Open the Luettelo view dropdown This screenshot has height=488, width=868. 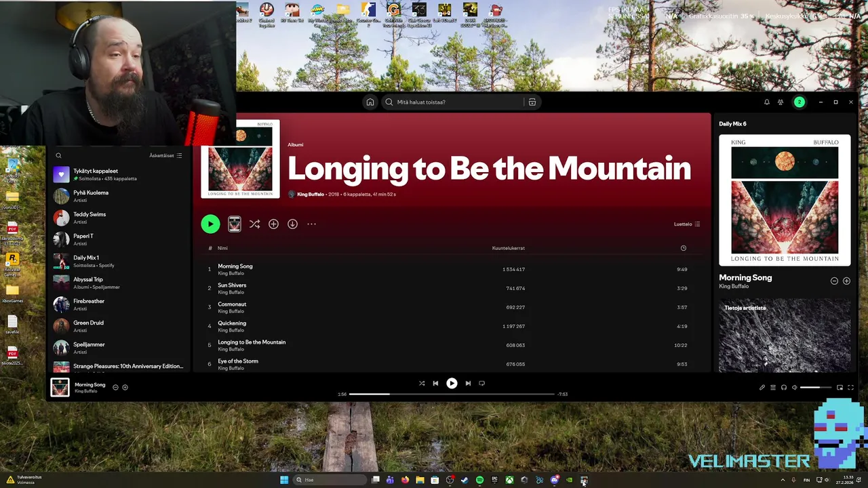pyautogui.click(x=686, y=224)
